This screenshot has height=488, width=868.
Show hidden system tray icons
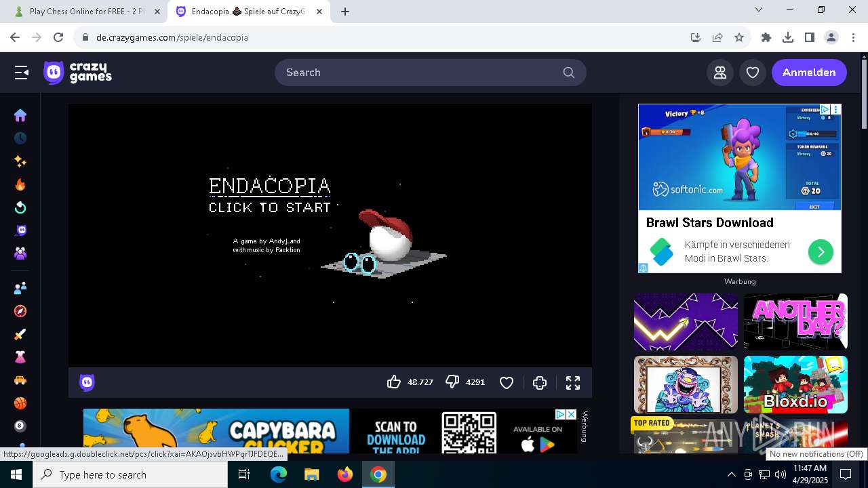tap(731, 474)
